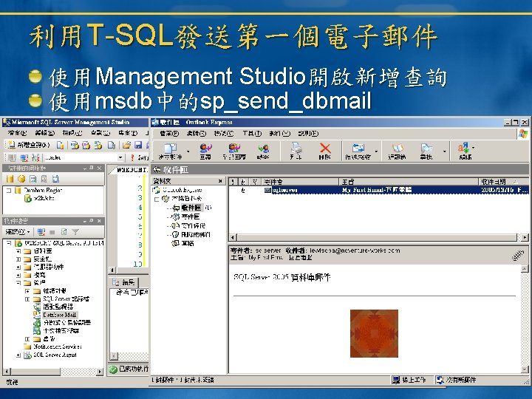532x399 pixels.
Task: Click Object Explorer horizontal scrollbar right arrow
Action: click(x=100, y=372)
